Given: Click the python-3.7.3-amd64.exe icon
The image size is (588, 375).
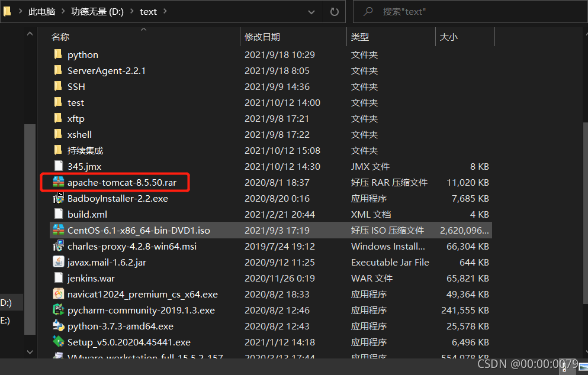Looking at the screenshot, I should (59, 326).
